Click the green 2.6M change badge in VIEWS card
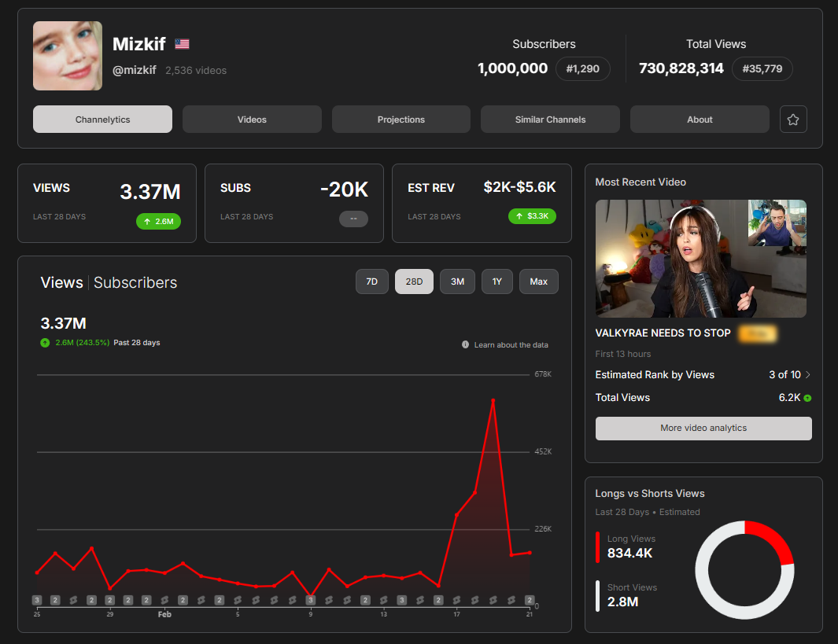The image size is (838, 644). [x=159, y=221]
